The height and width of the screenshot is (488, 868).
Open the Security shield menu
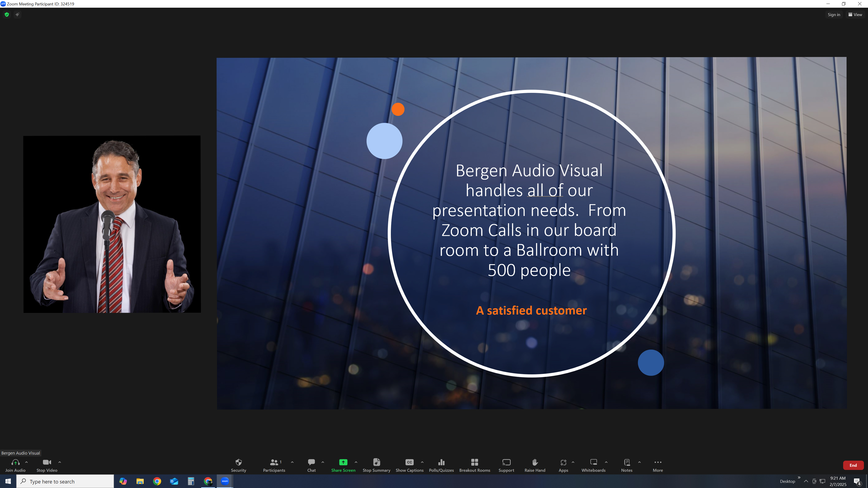(x=238, y=465)
